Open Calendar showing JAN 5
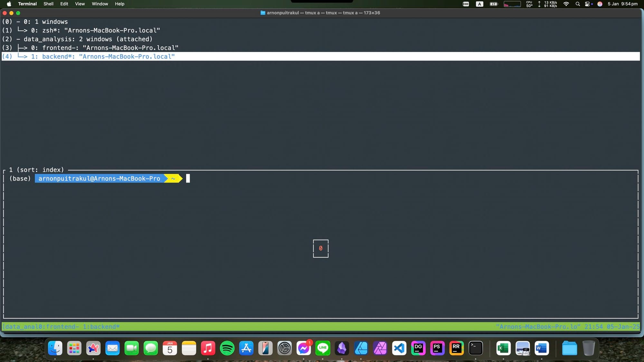The width and height of the screenshot is (644, 362). click(x=170, y=348)
